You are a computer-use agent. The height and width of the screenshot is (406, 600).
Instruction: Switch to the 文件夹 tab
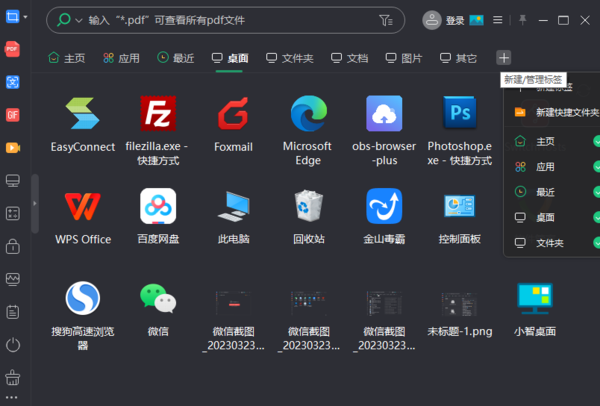290,58
